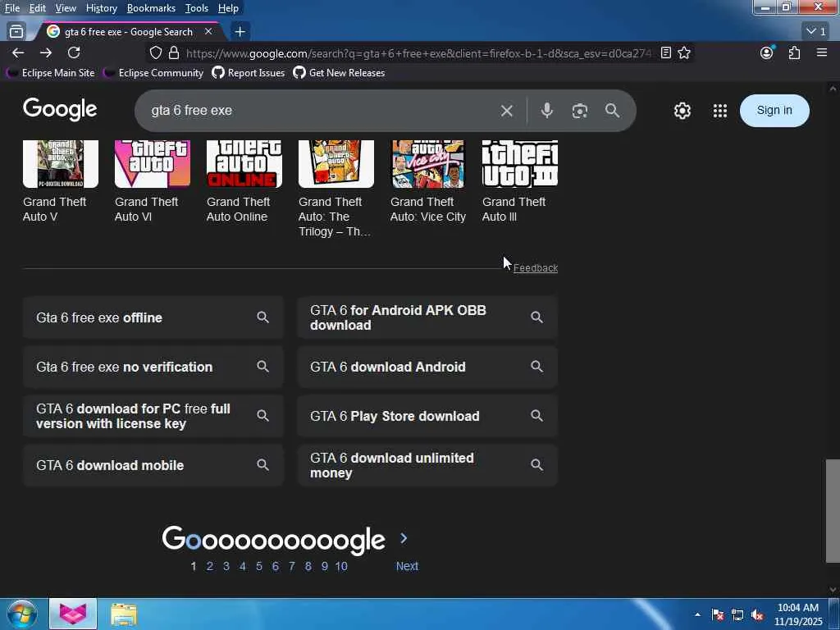This screenshot has height=630, width=840.
Task: Open the Bookmarks menu
Action: (x=151, y=8)
